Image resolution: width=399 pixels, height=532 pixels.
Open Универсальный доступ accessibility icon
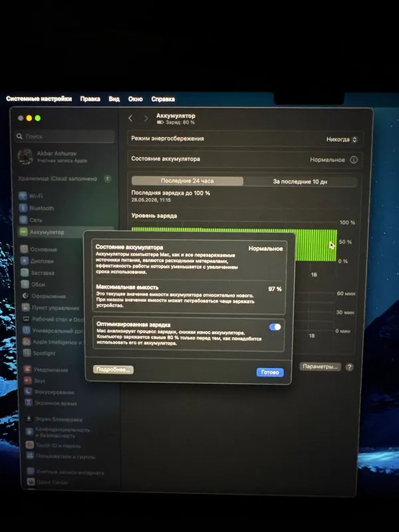[x=27, y=330]
